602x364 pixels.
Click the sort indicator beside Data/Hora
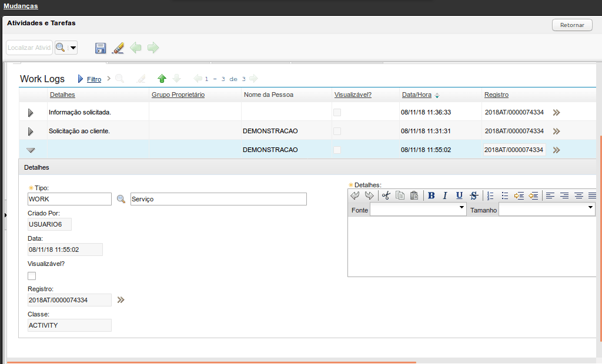pos(437,96)
